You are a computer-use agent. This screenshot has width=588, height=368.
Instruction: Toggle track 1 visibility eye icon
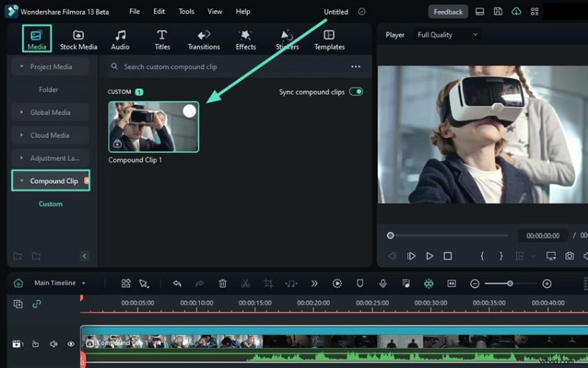pyautogui.click(x=71, y=344)
